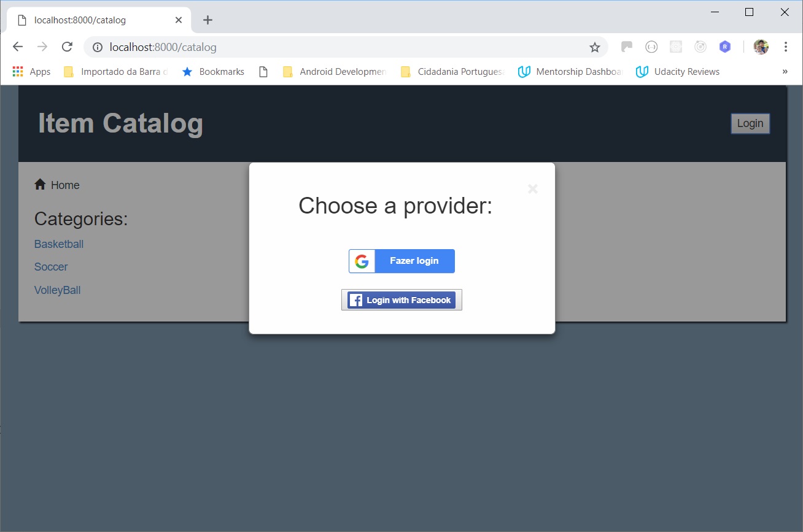Close the provider dialog with the X

pyautogui.click(x=533, y=189)
